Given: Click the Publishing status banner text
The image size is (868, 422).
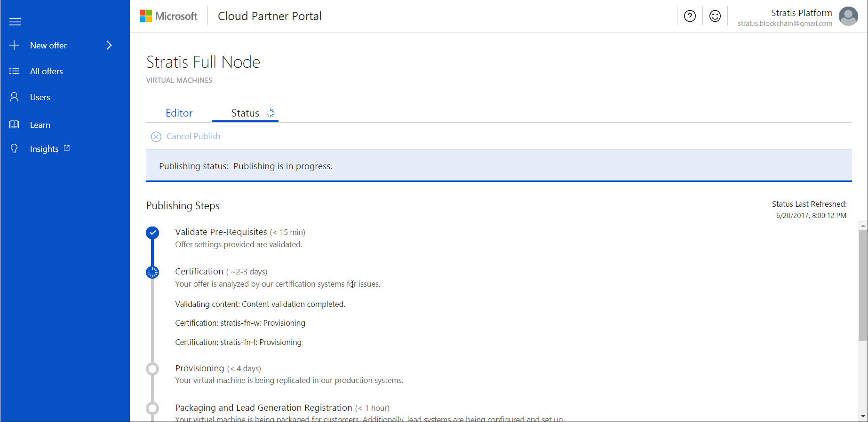Looking at the screenshot, I should (246, 166).
